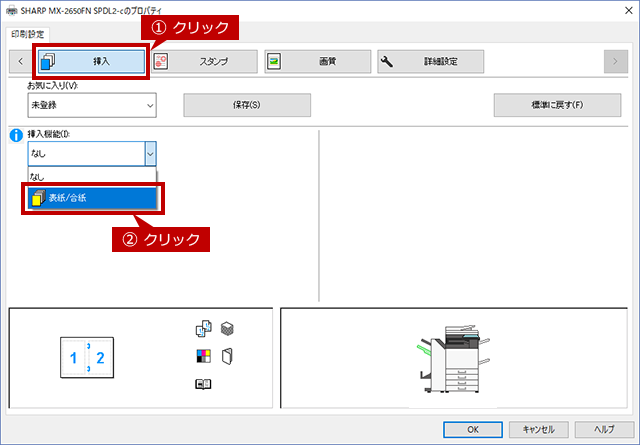640x445 pixels.
Task: Expand the 挿入機能 combo box arrow
Action: pyautogui.click(x=150, y=154)
